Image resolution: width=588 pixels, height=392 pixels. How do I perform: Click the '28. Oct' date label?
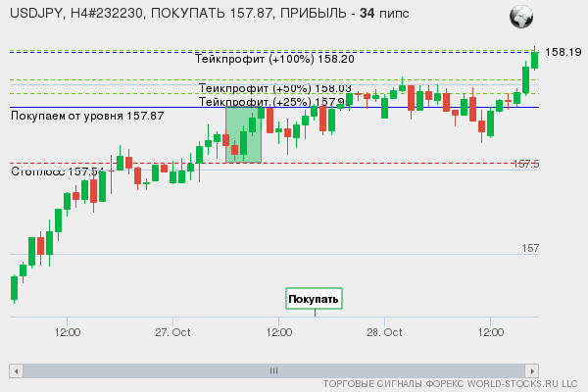coord(384,332)
